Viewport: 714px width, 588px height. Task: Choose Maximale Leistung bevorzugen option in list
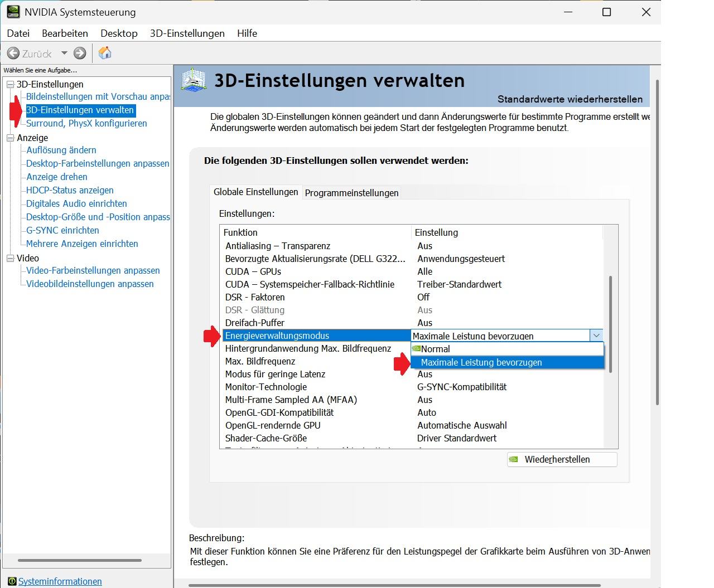[507, 362]
